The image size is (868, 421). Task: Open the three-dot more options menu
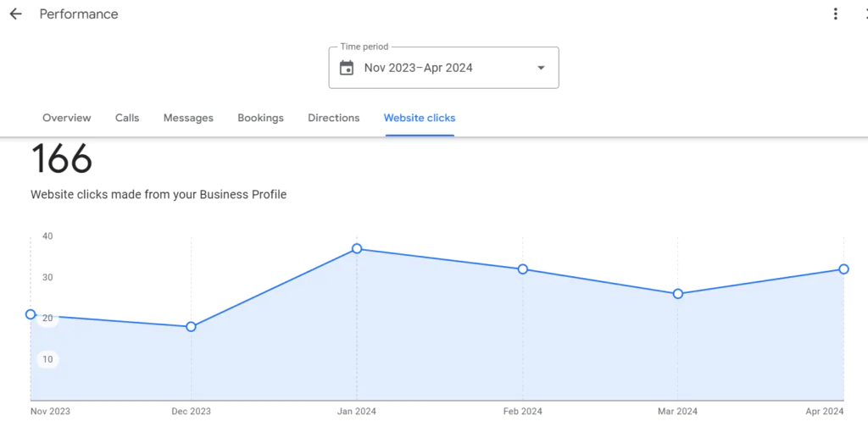(836, 14)
